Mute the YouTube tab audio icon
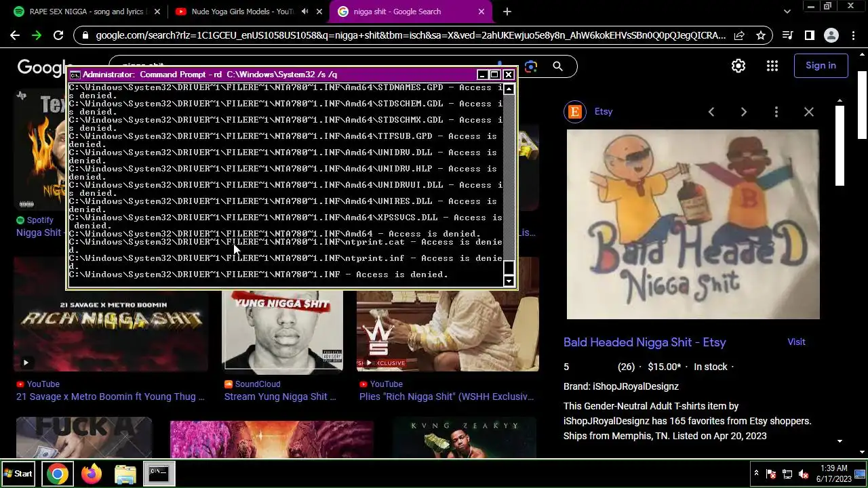 coord(305,12)
